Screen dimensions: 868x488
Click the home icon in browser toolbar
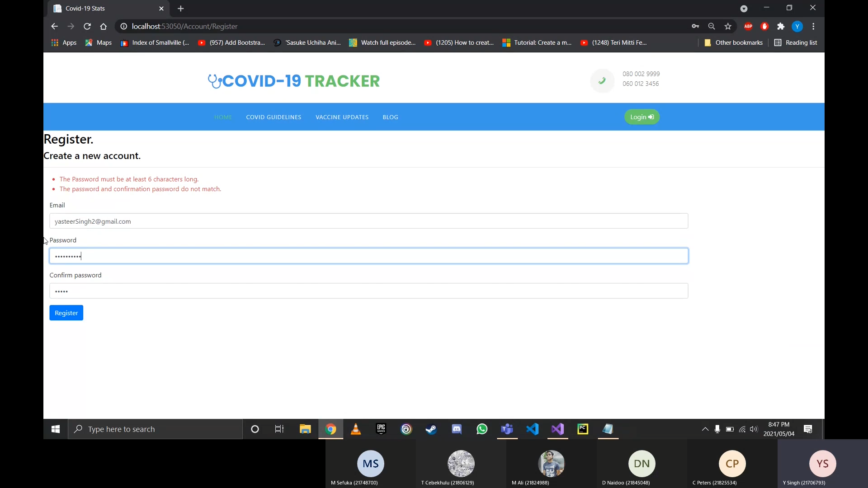104,27
